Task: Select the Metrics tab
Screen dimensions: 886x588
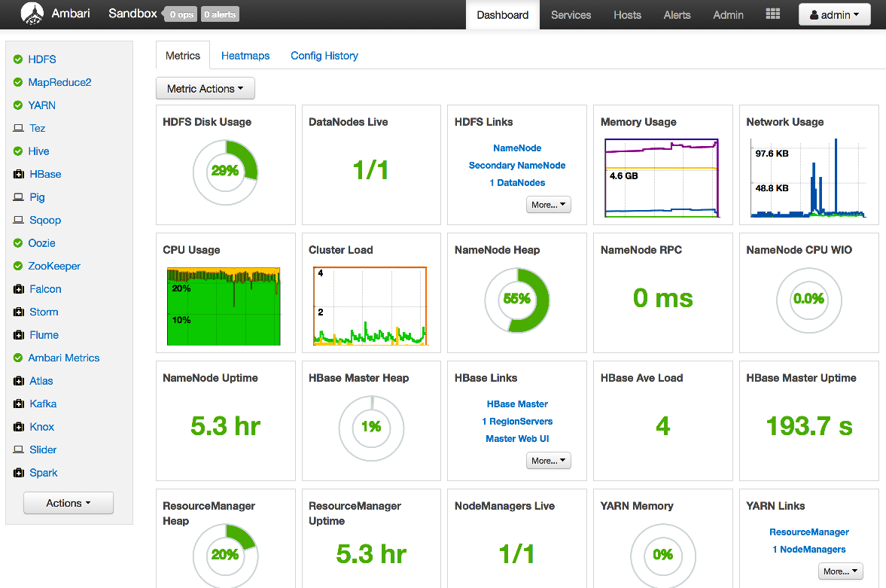Action: click(x=182, y=56)
